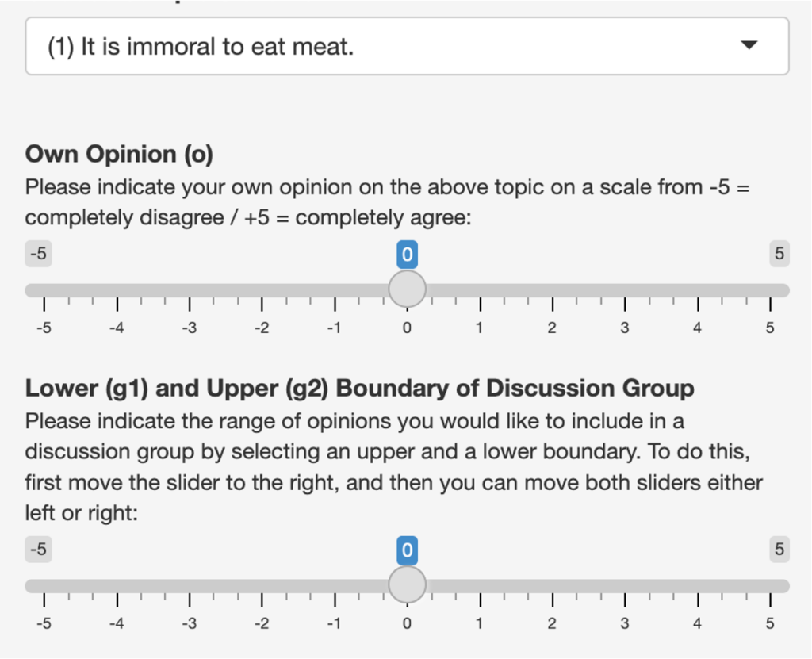Screen dimensions: 812x659
Task: Set Discussion Group slider track to -3
Action: pos(190,586)
